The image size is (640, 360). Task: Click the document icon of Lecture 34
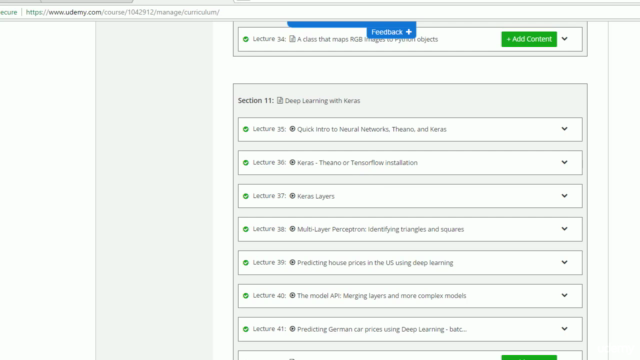(292, 39)
